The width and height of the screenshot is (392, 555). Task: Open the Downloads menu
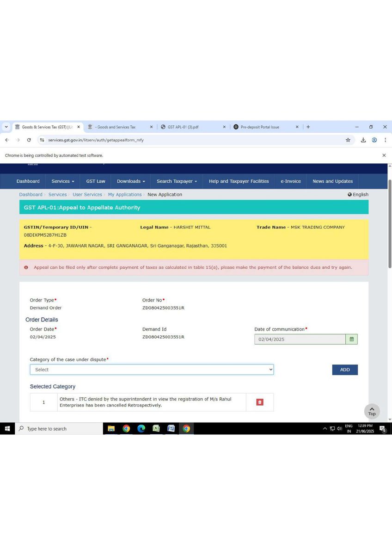(x=131, y=181)
